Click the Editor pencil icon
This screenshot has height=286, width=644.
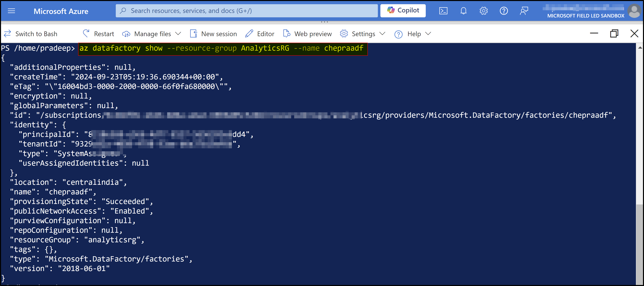click(x=249, y=33)
